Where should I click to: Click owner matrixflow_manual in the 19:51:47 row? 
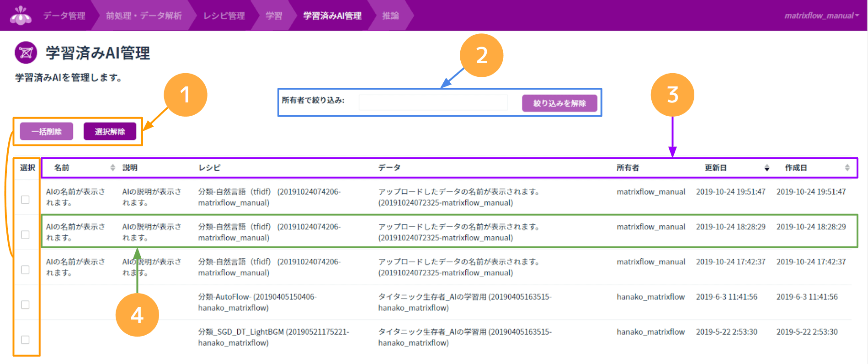[x=651, y=192]
